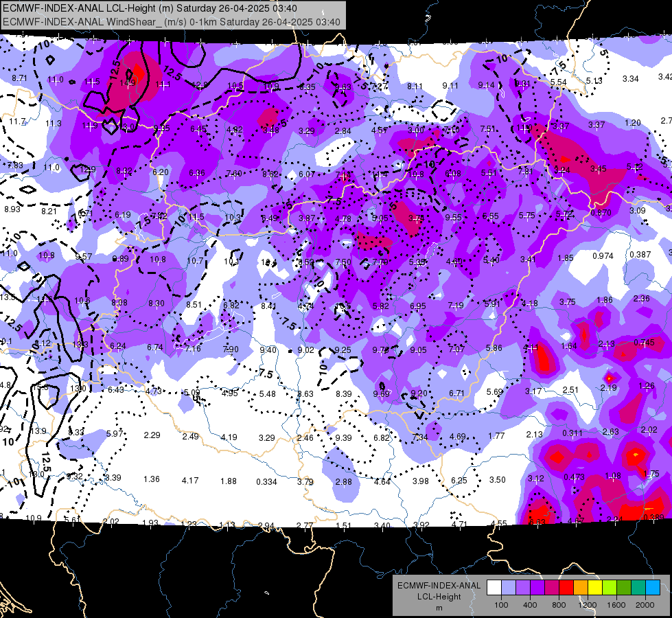Pick the lime green legend swatch
This screenshot has width=672, height=618.
610,588
